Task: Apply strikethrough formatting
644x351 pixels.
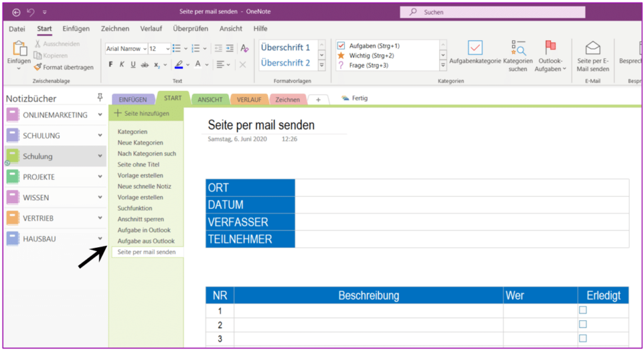Action: point(145,65)
